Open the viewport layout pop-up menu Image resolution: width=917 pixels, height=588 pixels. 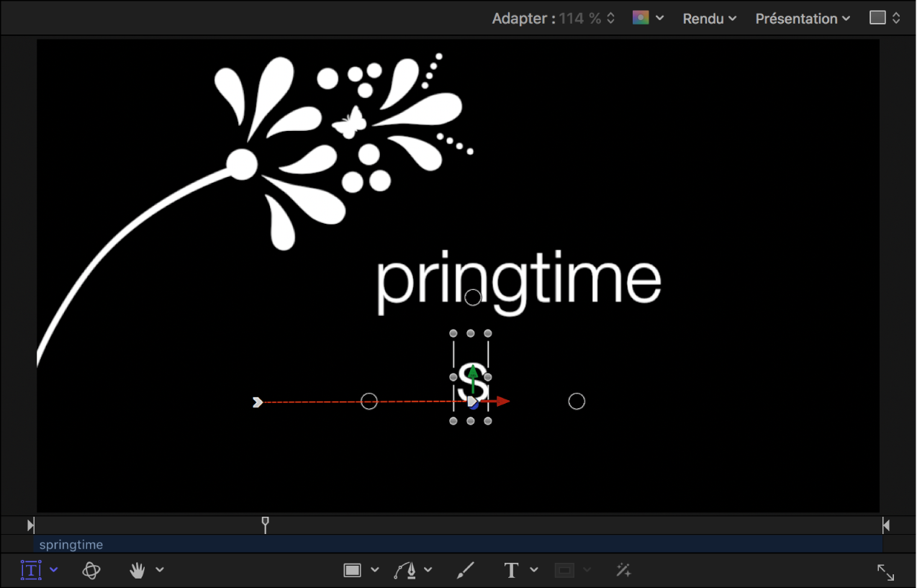[x=885, y=19]
